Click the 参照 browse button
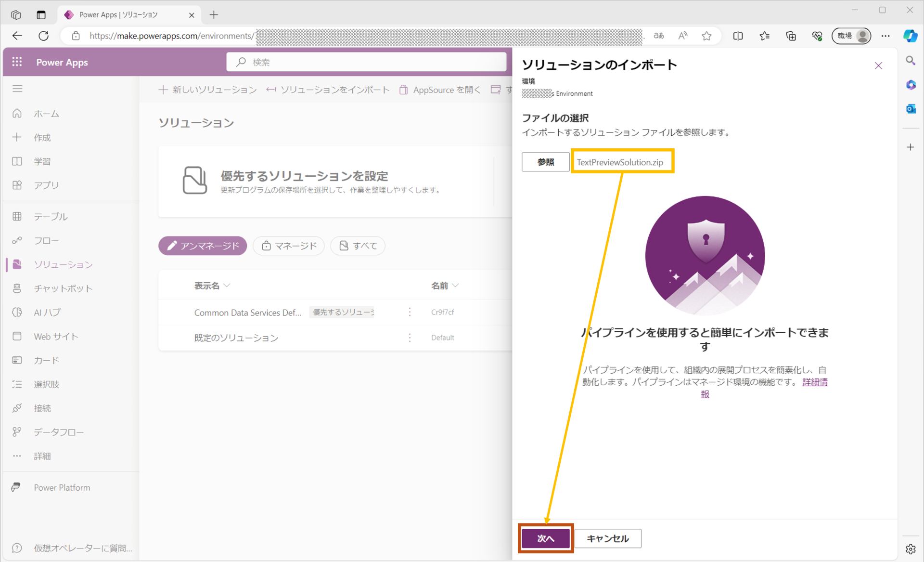Image resolution: width=924 pixels, height=562 pixels. pyautogui.click(x=545, y=162)
